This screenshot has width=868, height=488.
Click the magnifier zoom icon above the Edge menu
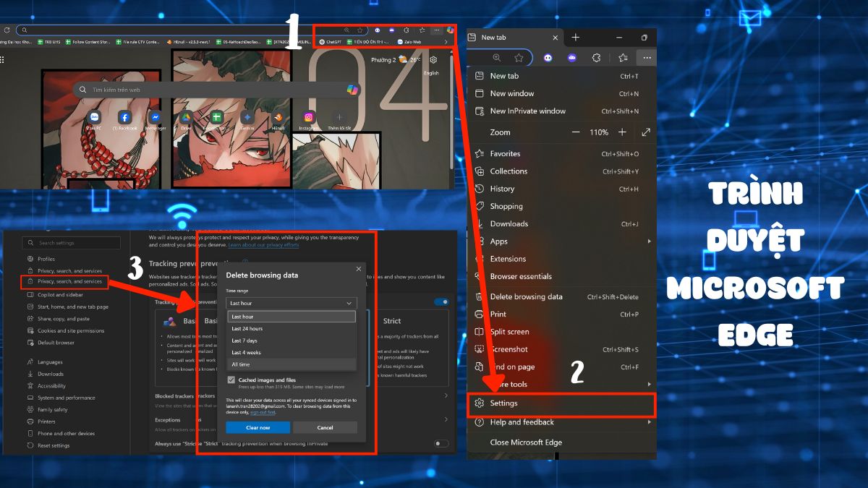tap(496, 58)
